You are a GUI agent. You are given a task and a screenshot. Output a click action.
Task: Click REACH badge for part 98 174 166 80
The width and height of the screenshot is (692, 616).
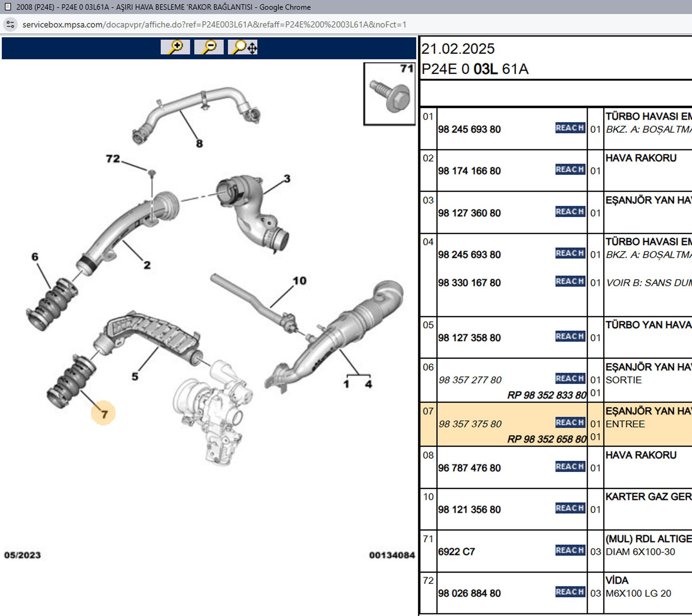coord(570,170)
